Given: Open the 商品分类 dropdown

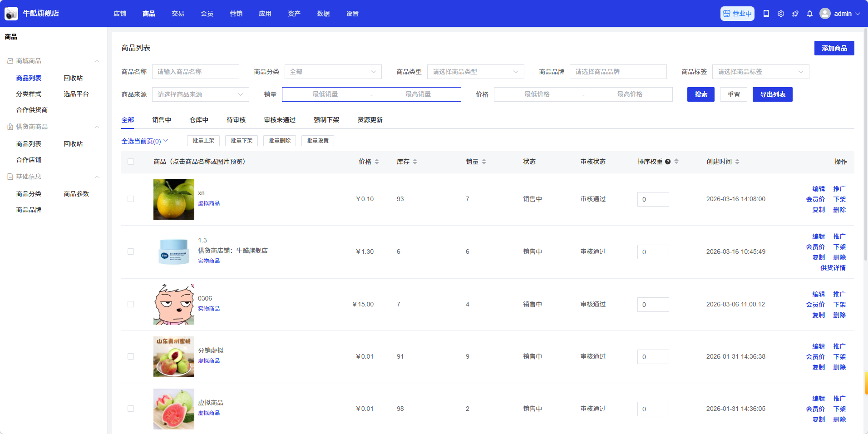Looking at the screenshot, I should coord(333,72).
